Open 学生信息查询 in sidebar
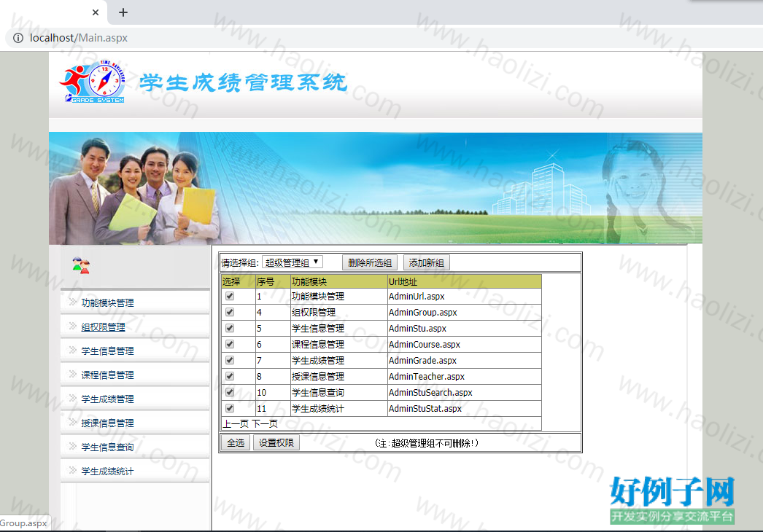 coord(107,447)
